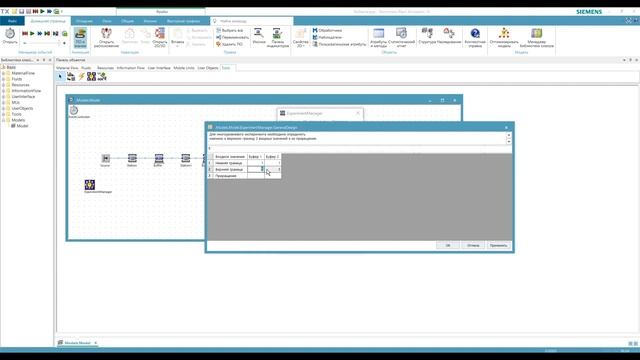
Task: Click the increment row cell under Buffer 1
Action: point(256,176)
